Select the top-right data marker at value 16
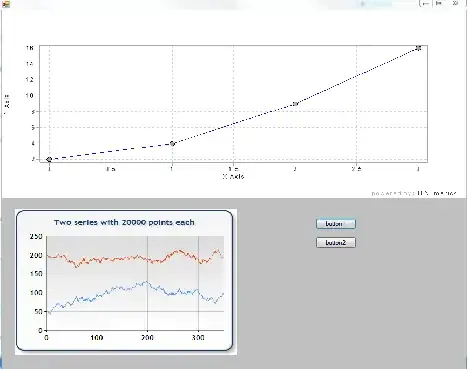The width and height of the screenshot is (469, 369). tap(419, 48)
